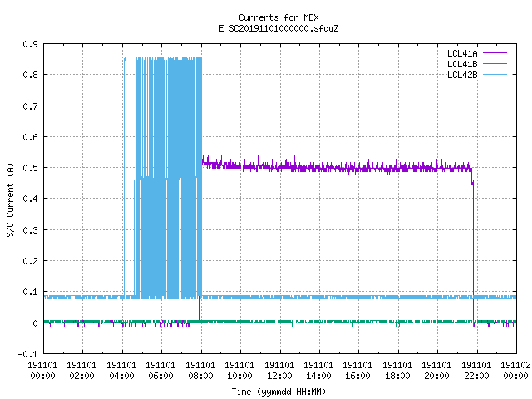The image size is (532, 399).
Task: Click the 191102 date tick label
Action: pyautogui.click(x=515, y=365)
